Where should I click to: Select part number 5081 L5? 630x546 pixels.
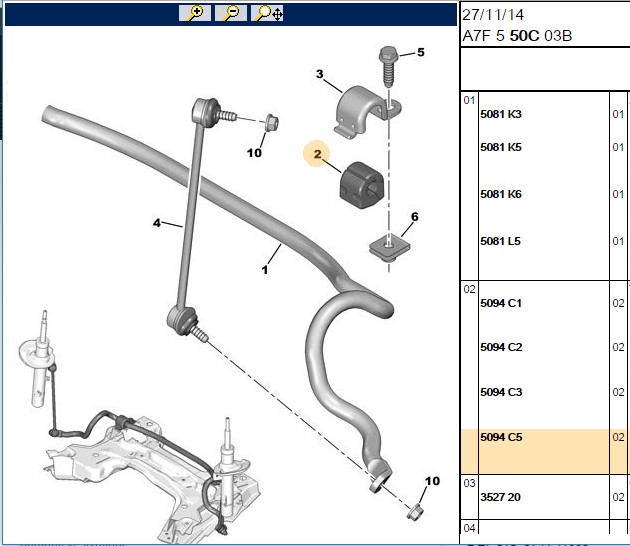pos(500,241)
